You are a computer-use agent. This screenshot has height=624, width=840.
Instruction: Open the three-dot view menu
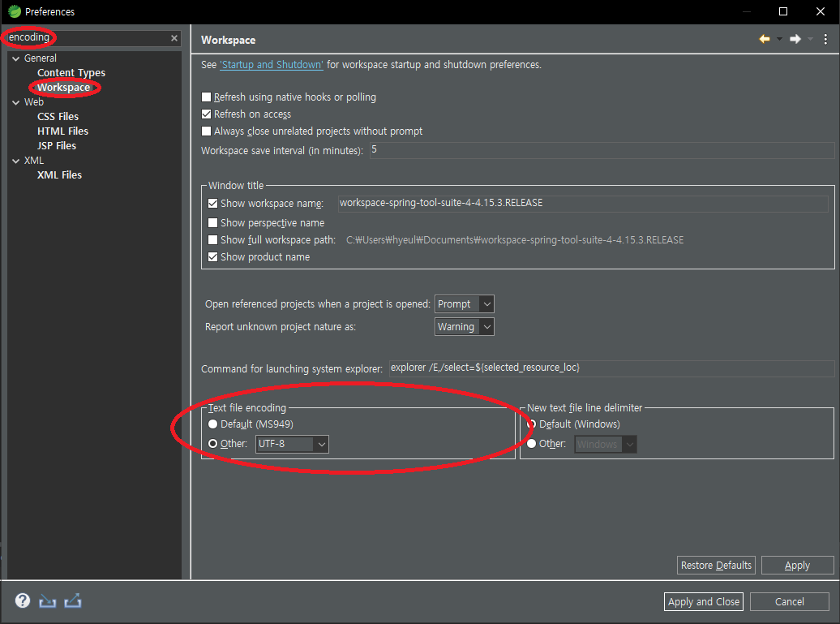[825, 39]
